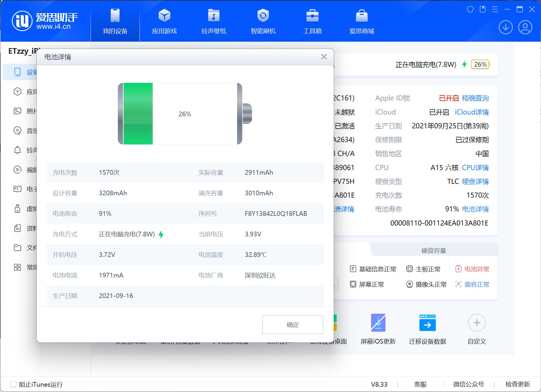Click version V8.33 text

point(379,384)
